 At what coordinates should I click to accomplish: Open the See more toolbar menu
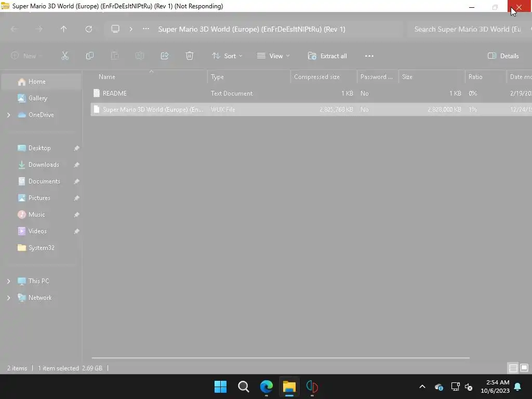point(369,56)
